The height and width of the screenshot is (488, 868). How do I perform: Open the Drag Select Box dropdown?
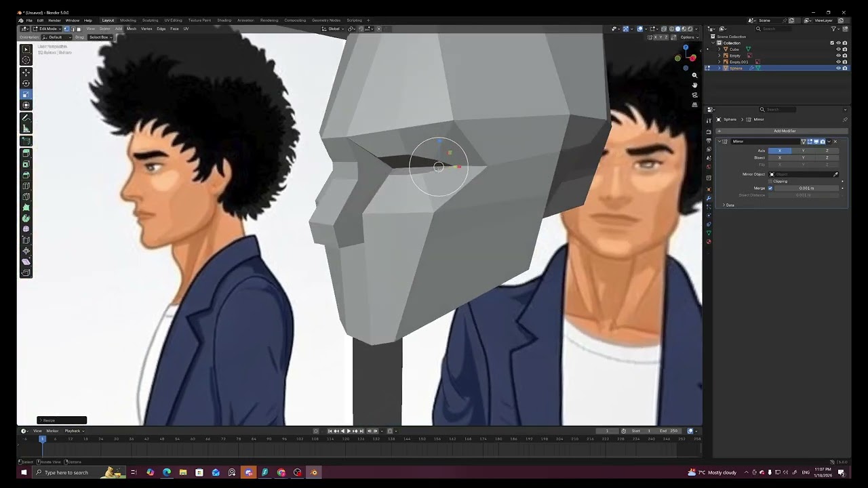(x=99, y=37)
